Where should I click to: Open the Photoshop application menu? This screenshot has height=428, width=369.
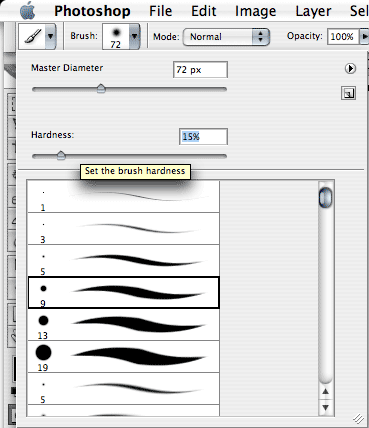(92, 11)
